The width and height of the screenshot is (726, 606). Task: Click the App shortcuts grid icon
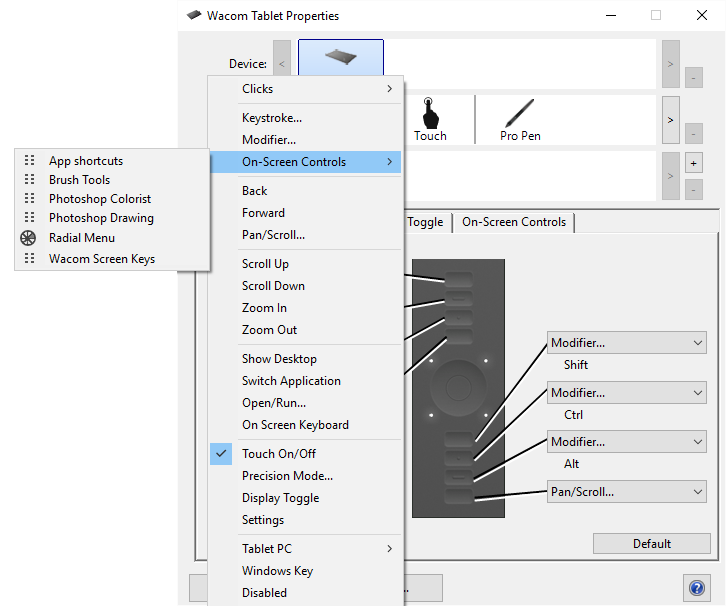(30, 160)
